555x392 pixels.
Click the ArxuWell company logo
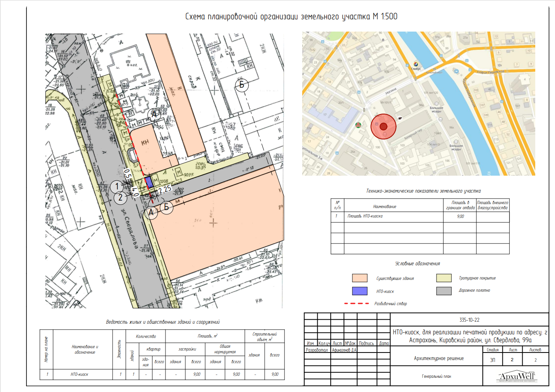516,377
